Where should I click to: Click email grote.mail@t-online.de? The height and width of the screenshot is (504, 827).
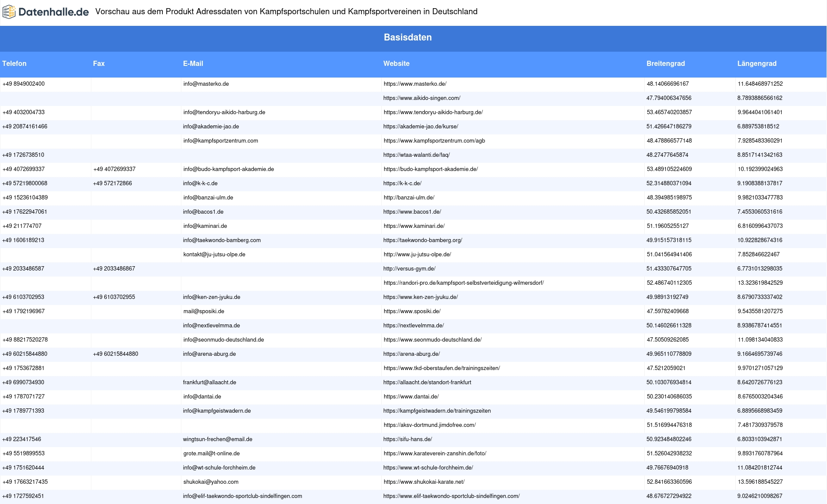pyautogui.click(x=211, y=454)
